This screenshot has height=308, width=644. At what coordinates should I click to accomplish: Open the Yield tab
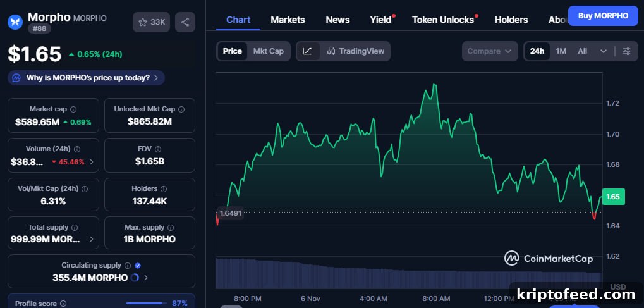click(x=380, y=20)
